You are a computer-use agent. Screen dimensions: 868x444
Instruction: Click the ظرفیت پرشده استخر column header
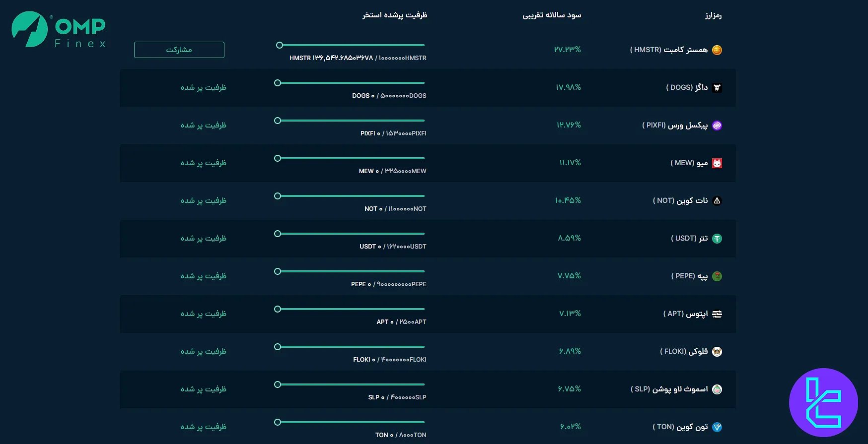[394, 15]
